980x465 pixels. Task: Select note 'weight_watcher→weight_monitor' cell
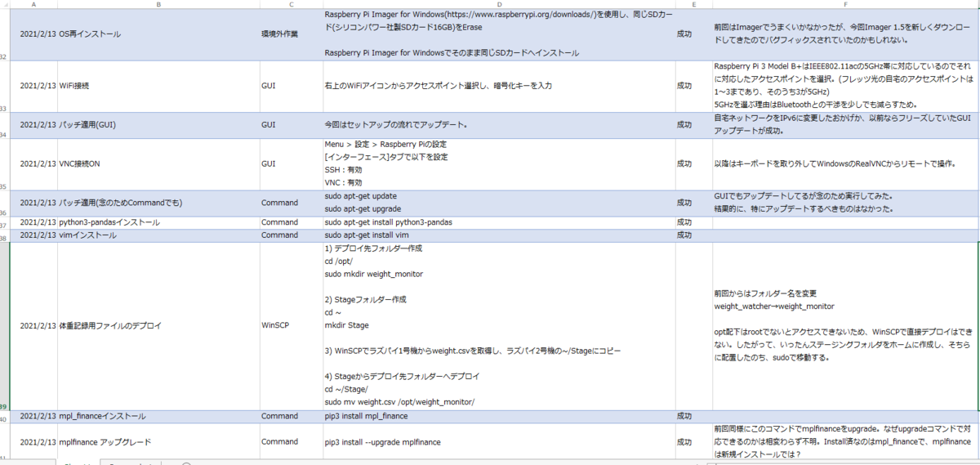point(846,326)
